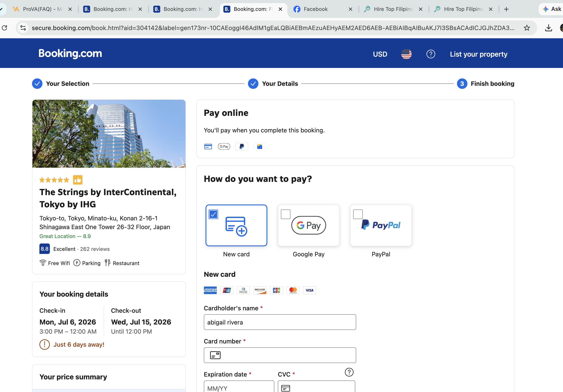Image resolution: width=563 pixels, height=392 pixels.
Task: Open the USD currency selector
Action: pyautogui.click(x=380, y=54)
